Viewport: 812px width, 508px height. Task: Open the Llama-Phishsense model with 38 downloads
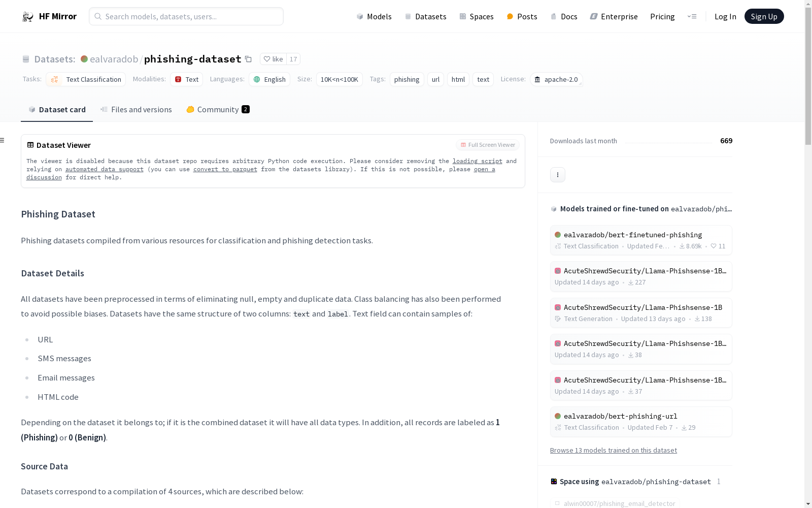[x=640, y=349]
